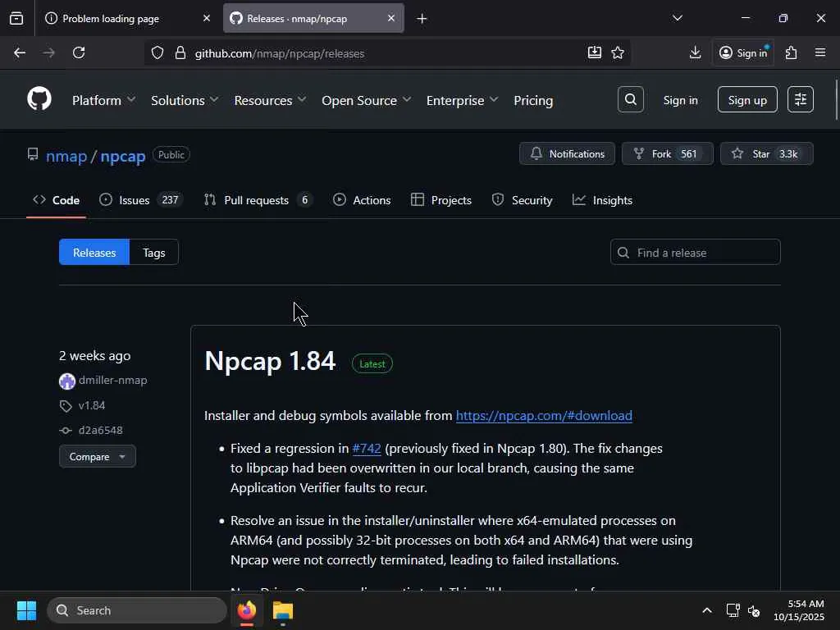Click the Sign up button
This screenshot has width=840, height=630.
(747, 99)
